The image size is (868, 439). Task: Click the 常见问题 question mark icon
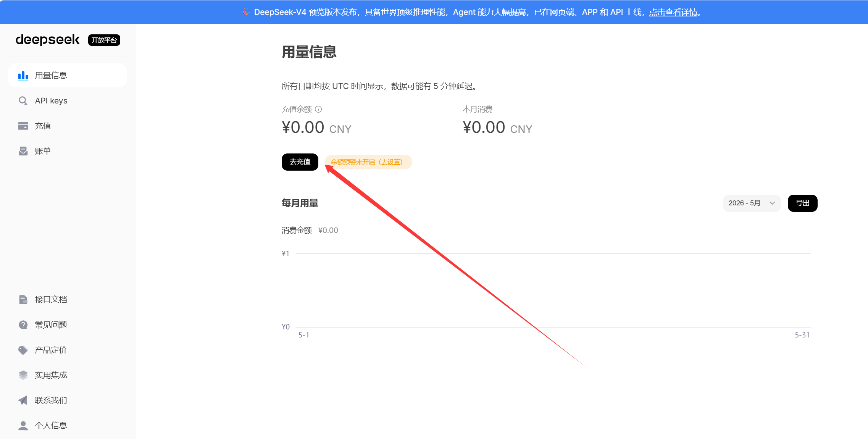[23, 325]
